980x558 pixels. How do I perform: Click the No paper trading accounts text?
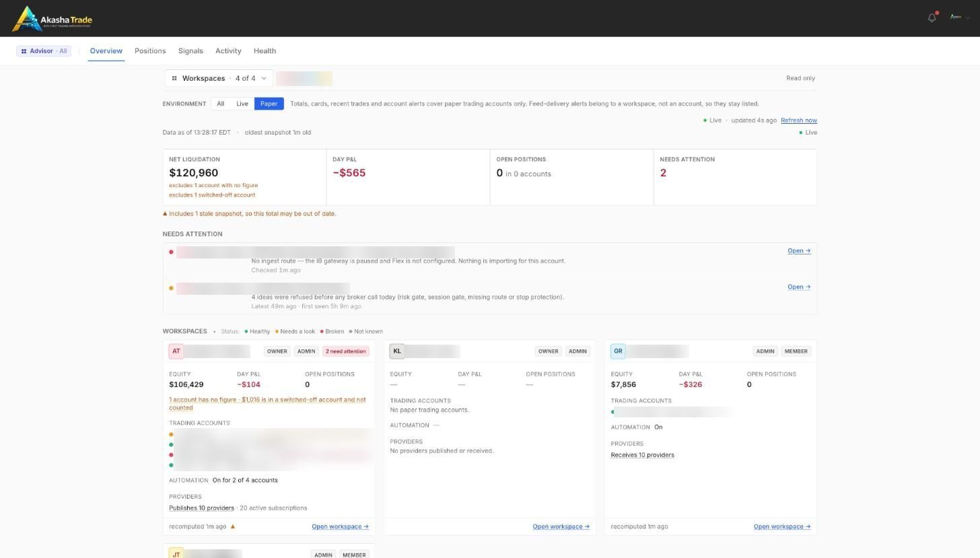(x=429, y=410)
